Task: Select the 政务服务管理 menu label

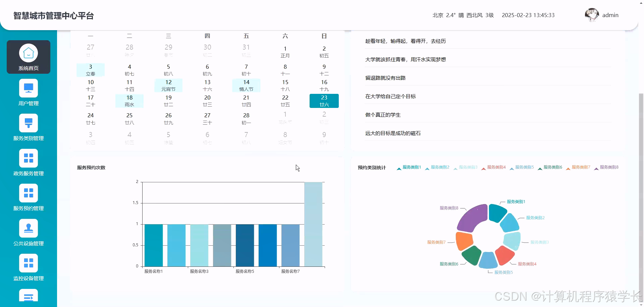Action: 29,173
